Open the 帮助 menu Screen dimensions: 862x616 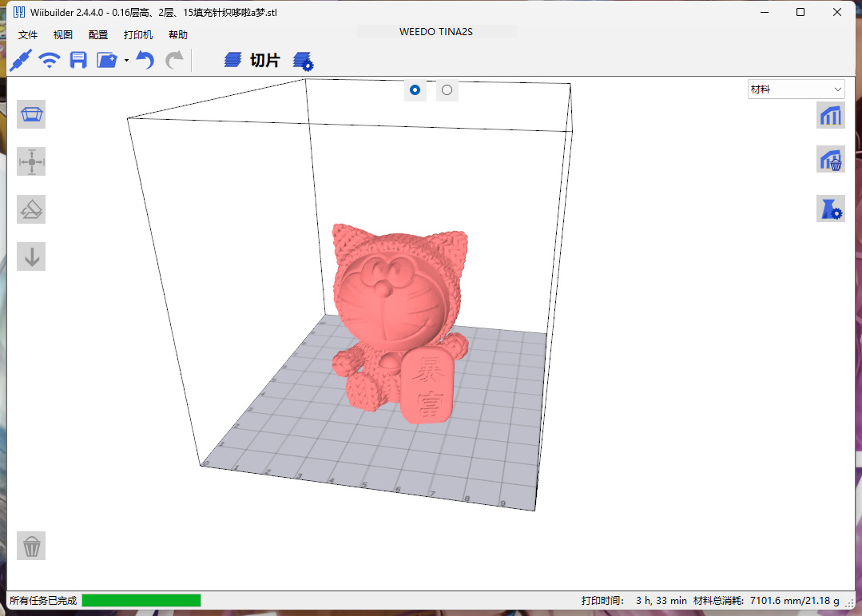[178, 34]
